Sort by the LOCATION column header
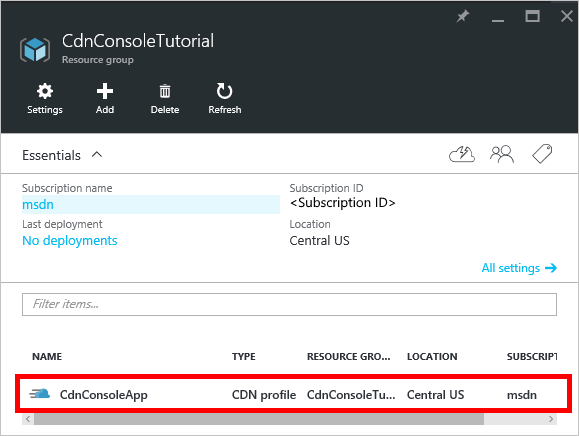Viewport: 579px width, 436px height. pyautogui.click(x=432, y=357)
